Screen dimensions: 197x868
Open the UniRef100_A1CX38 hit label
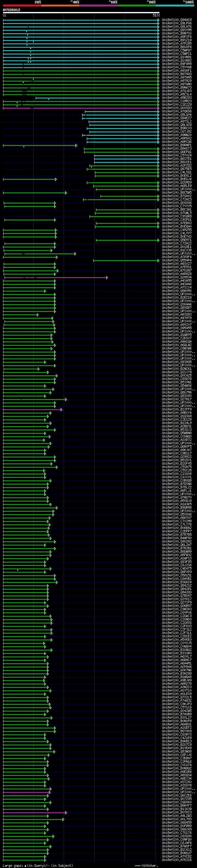[x=177, y=250]
